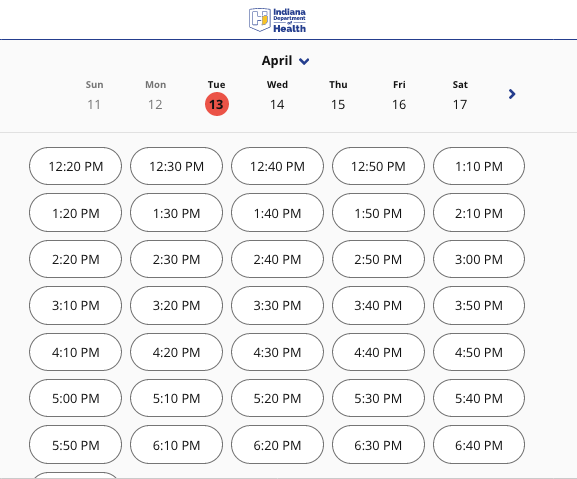Click the Indiana Department of Health logo
The width and height of the screenshot is (577, 479).
[x=277, y=20]
